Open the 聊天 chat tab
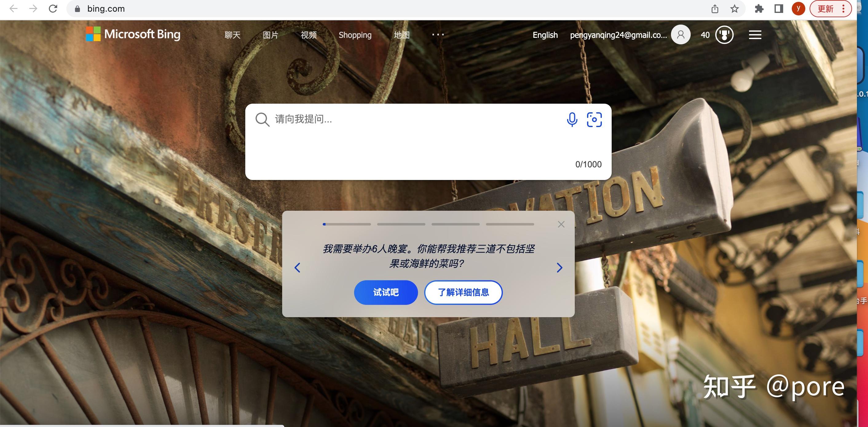Screen dimensions: 868x427 [232, 35]
